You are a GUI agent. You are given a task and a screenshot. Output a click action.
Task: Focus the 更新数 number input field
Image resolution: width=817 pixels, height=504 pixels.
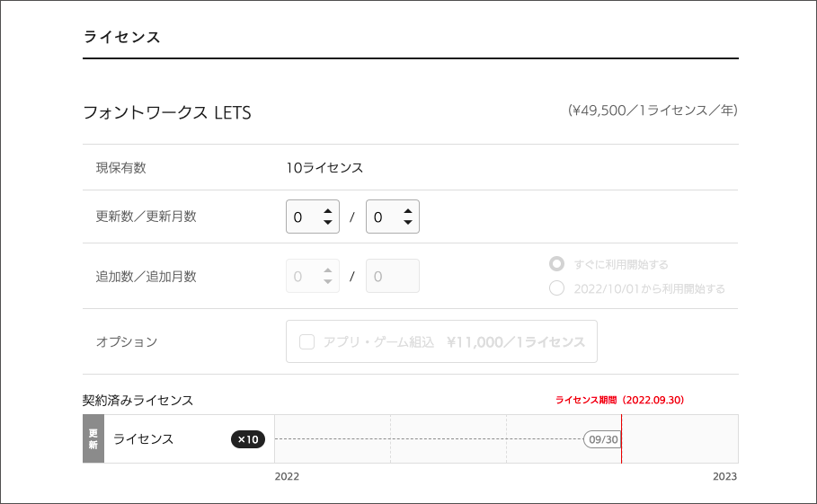click(x=302, y=217)
